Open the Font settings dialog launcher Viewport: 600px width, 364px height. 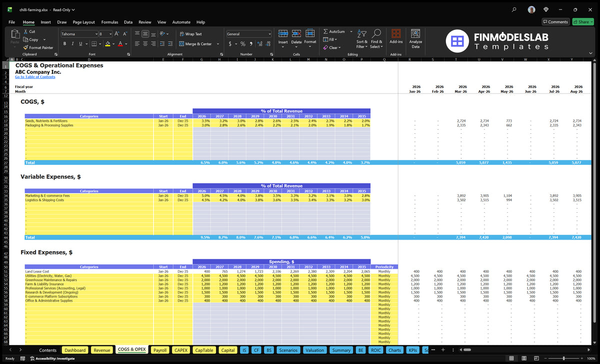[128, 54]
